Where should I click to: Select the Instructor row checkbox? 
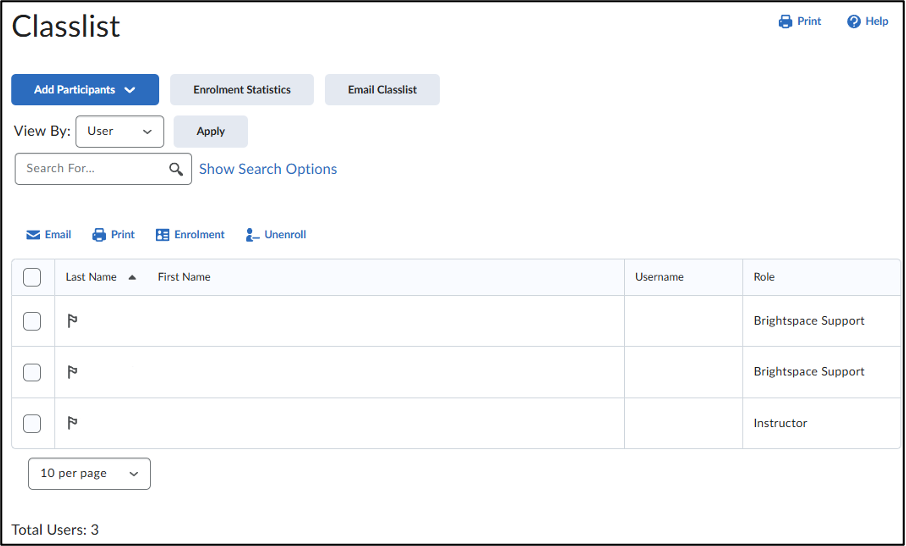tap(32, 423)
